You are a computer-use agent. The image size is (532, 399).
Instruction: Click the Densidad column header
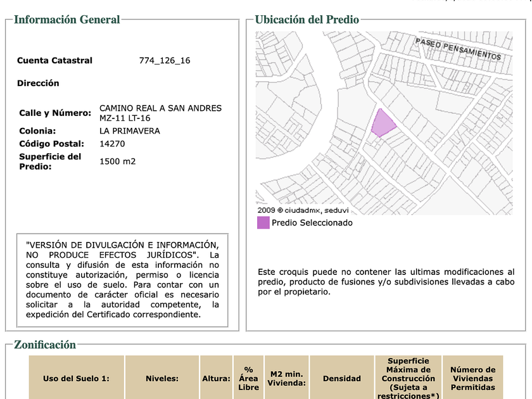tap(342, 379)
